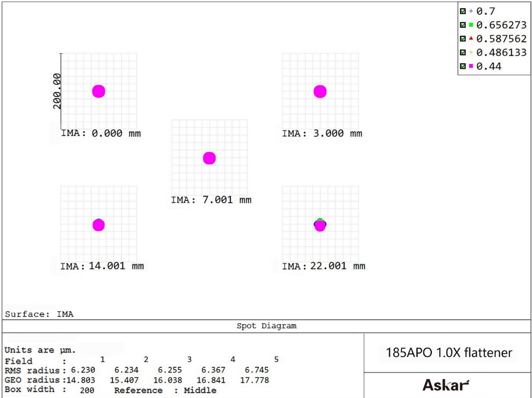This screenshot has height=398, width=532.
Task: Click the Spot Diagram title bar
Action: pos(267,326)
